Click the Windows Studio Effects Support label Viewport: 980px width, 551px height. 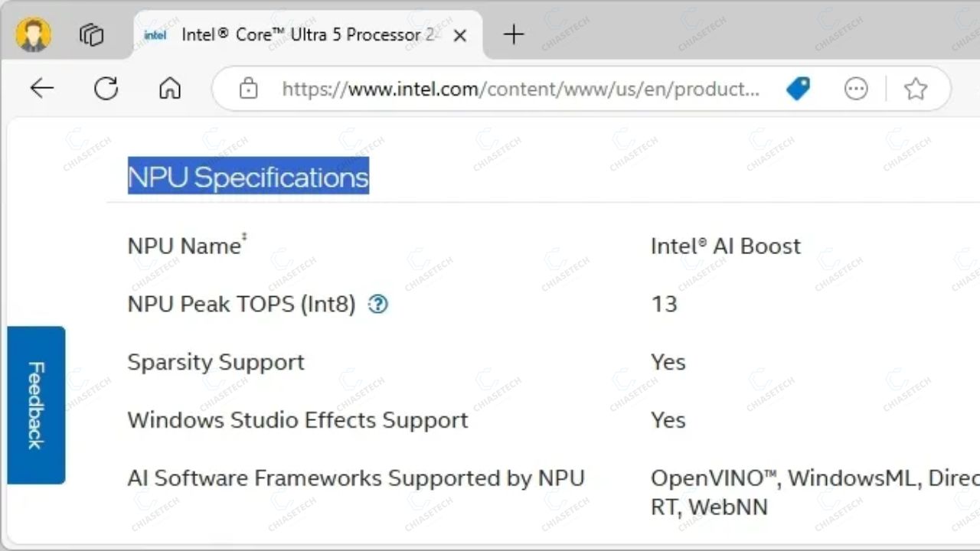coord(297,420)
